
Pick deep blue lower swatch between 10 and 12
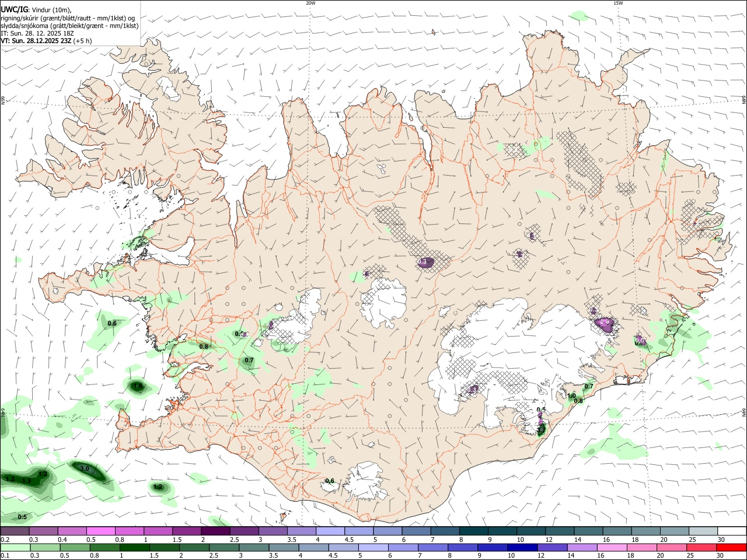(522, 547)
